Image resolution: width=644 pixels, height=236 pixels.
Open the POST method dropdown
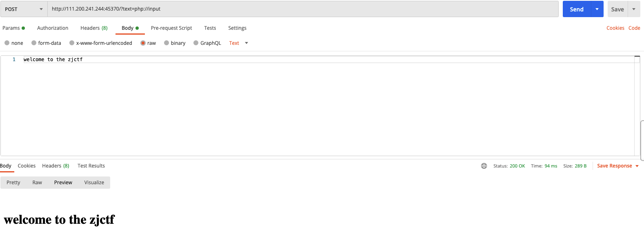click(x=24, y=9)
